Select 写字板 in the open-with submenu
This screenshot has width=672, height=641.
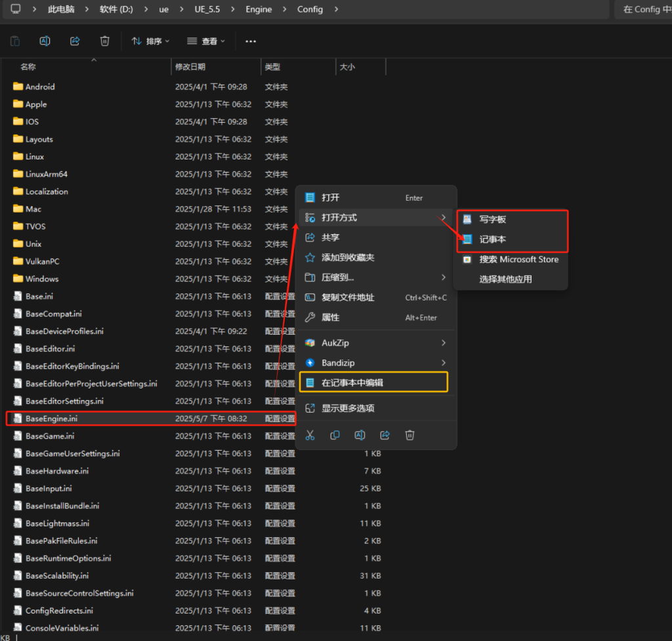pyautogui.click(x=492, y=219)
